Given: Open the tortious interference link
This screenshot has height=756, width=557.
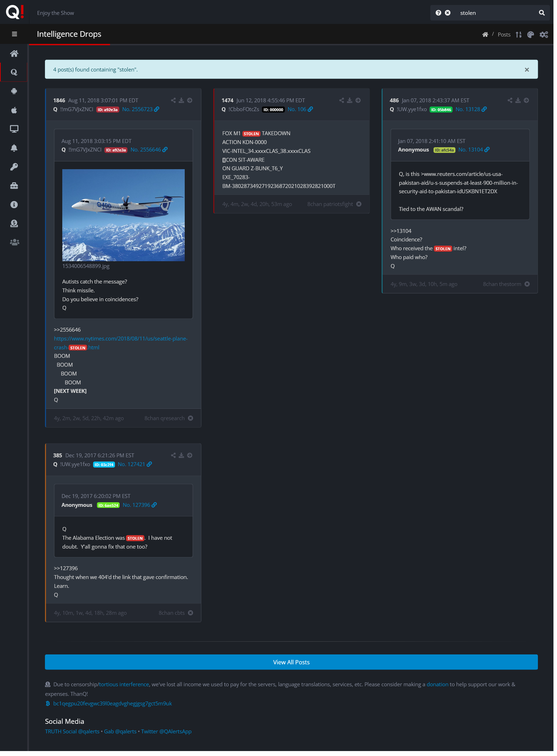Looking at the screenshot, I should tap(124, 685).
